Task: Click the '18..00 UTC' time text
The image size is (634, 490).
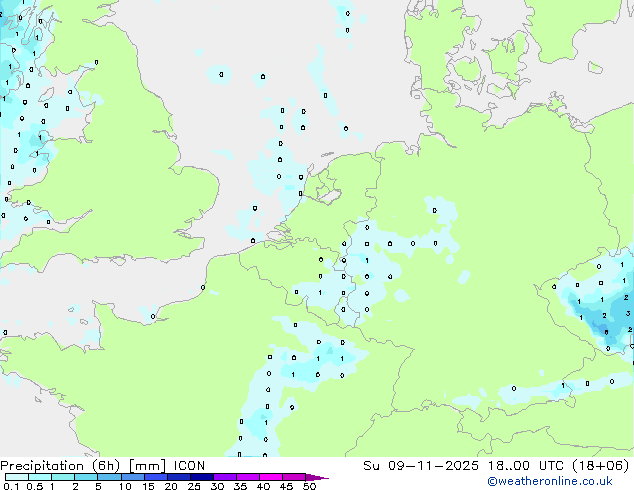Action: coord(528,466)
